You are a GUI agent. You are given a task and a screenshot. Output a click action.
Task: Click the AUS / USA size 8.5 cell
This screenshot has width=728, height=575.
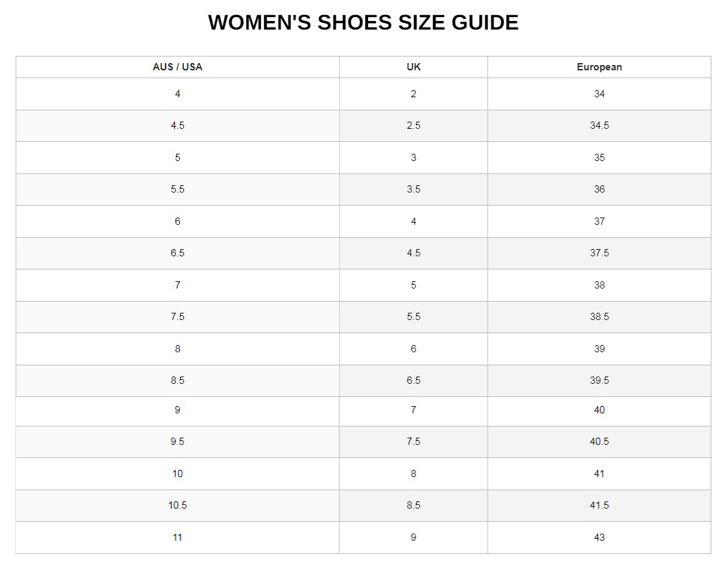pos(177,380)
